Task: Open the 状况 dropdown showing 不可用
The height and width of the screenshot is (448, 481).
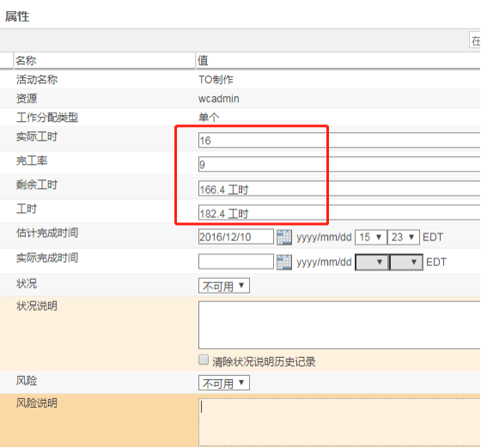Action: [x=224, y=286]
